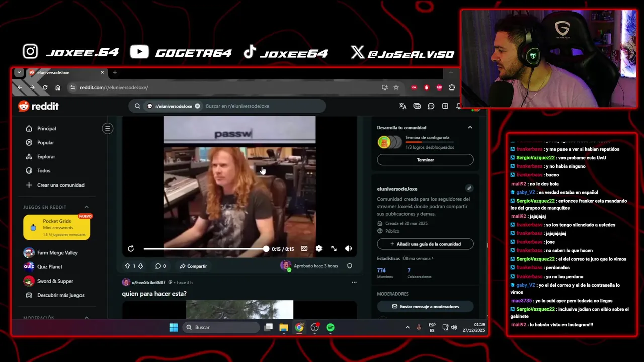This screenshot has height=362, width=644.
Task: Show hidden tray icons chevron
Action: click(x=407, y=328)
